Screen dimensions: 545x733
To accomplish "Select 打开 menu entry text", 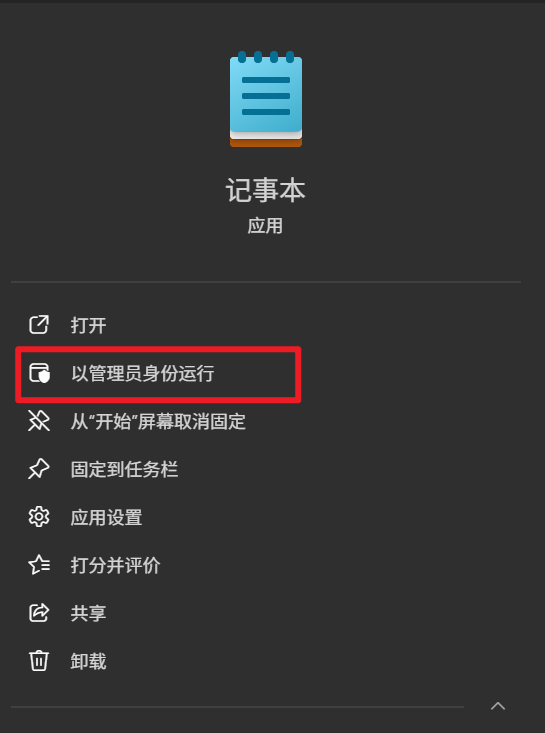I will pyautogui.click(x=88, y=325).
